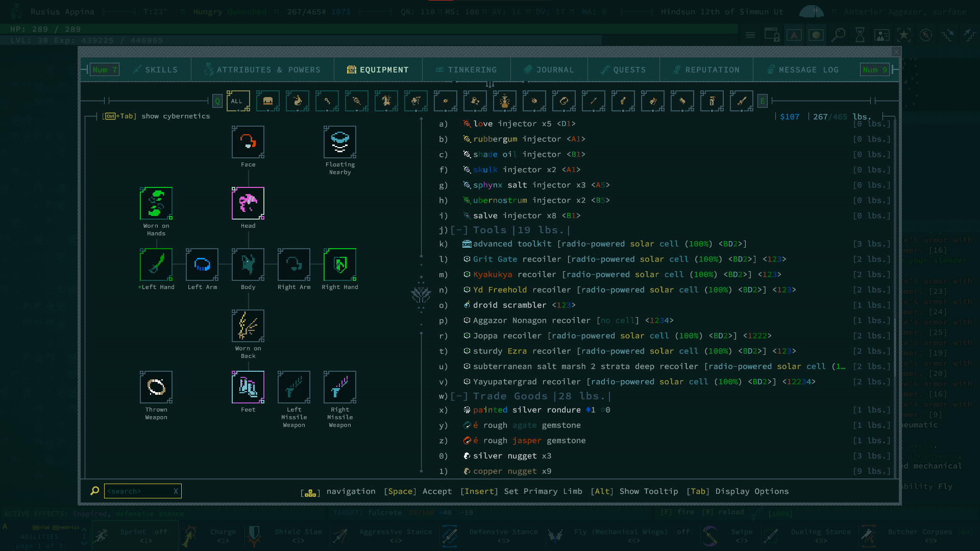Select the Body armor slot
This screenshot has height=551, width=980.
(x=248, y=265)
